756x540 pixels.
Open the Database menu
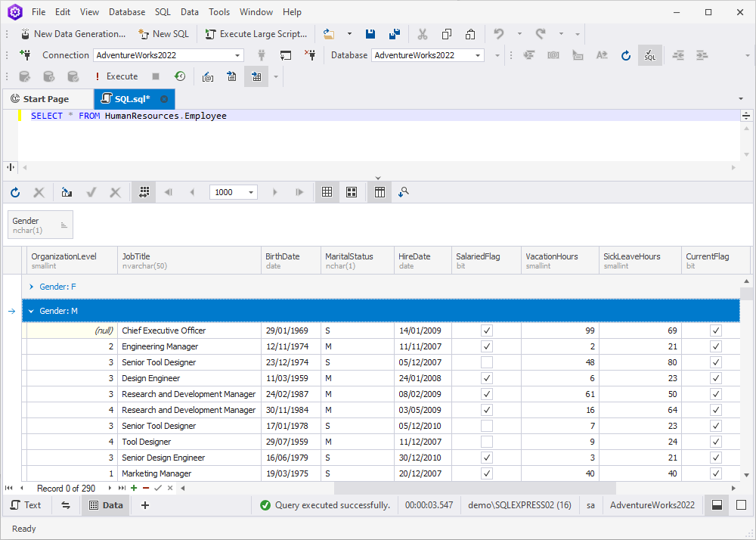click(127, 12)
